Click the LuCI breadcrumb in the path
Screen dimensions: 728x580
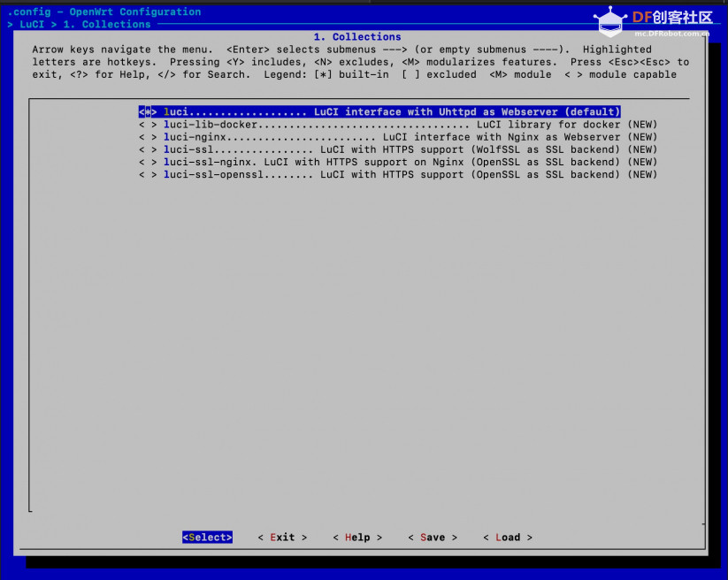(x=32, y=24)
